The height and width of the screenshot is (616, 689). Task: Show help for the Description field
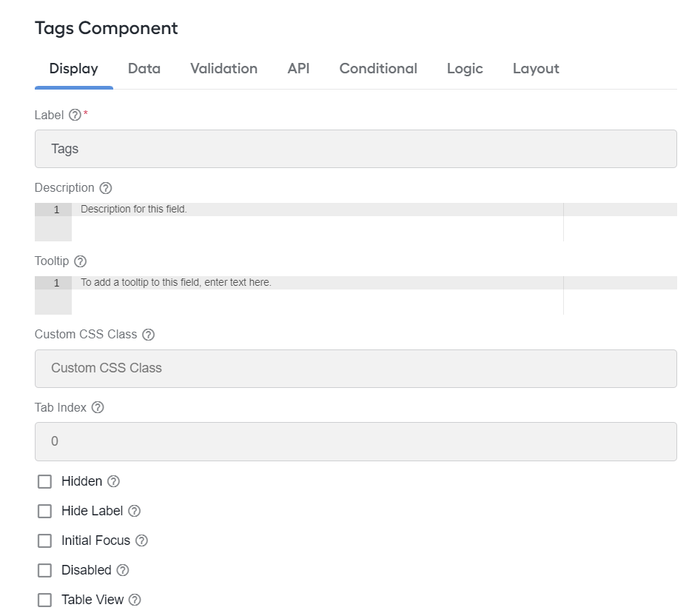coord(105,188)
